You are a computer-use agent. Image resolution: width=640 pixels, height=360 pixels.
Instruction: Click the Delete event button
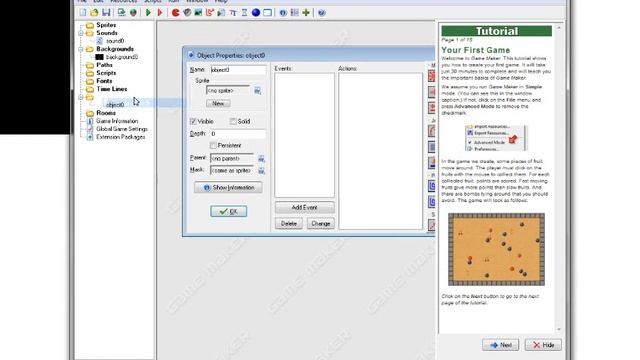[x=289, y=223]
